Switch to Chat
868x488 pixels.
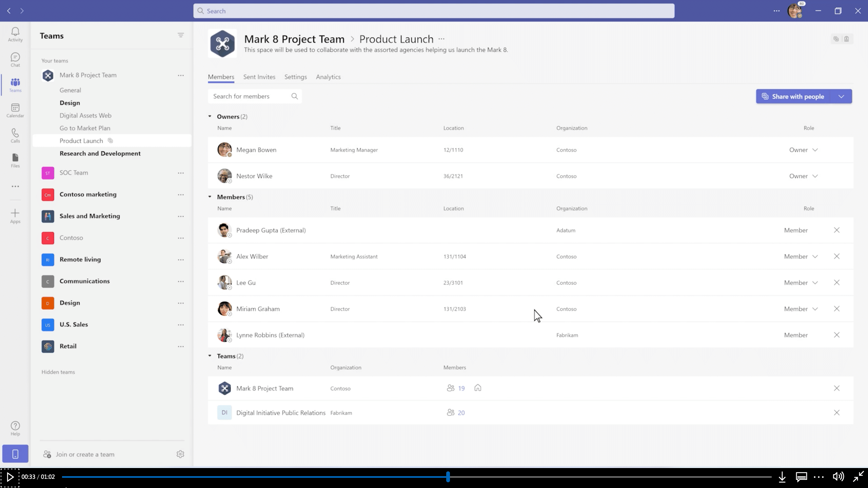(15, 60)
